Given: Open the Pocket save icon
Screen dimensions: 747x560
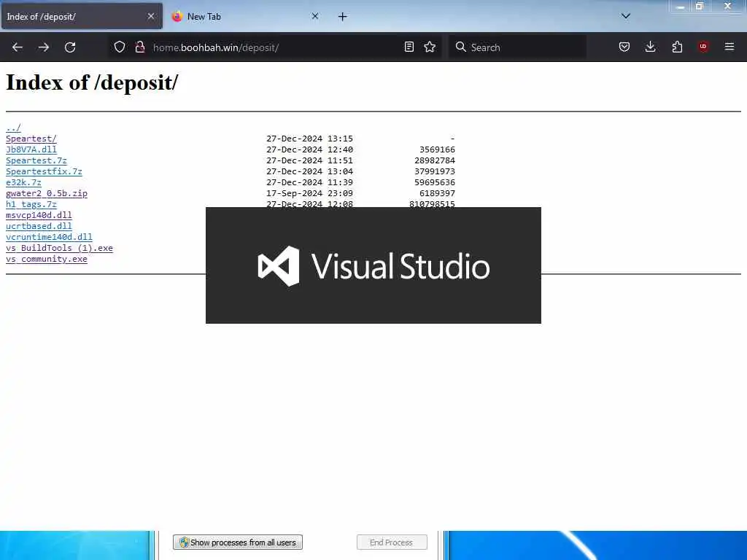Looking at the screenshot, I should 624,47.
